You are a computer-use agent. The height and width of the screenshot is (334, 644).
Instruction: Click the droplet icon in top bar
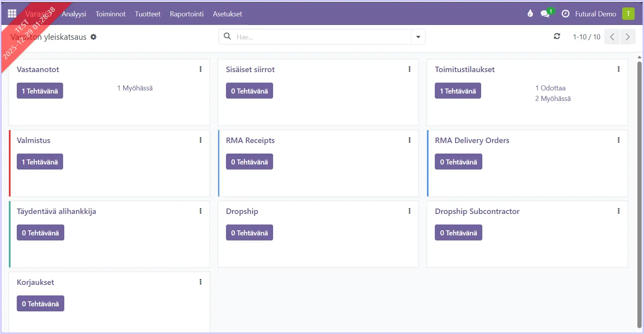click(530, 14)
